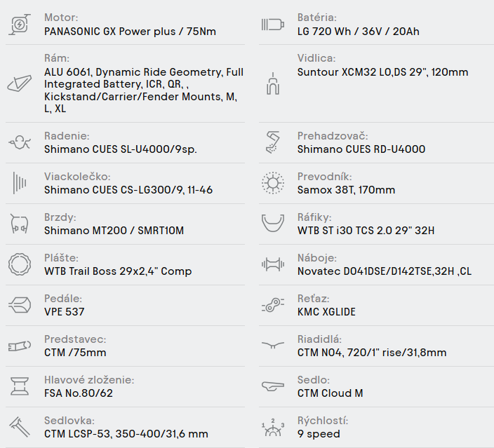This screenshot has width=494, height=448.
Task: Click the brake icon beside Brzdy
Action: [x=19, y=224]
